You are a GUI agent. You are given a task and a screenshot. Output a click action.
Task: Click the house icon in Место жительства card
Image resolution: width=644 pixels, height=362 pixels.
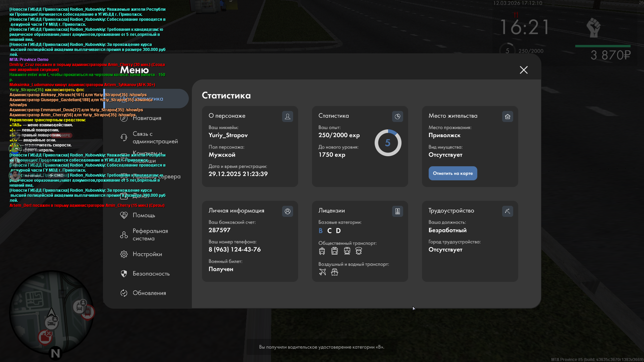(x=507, y=116)
